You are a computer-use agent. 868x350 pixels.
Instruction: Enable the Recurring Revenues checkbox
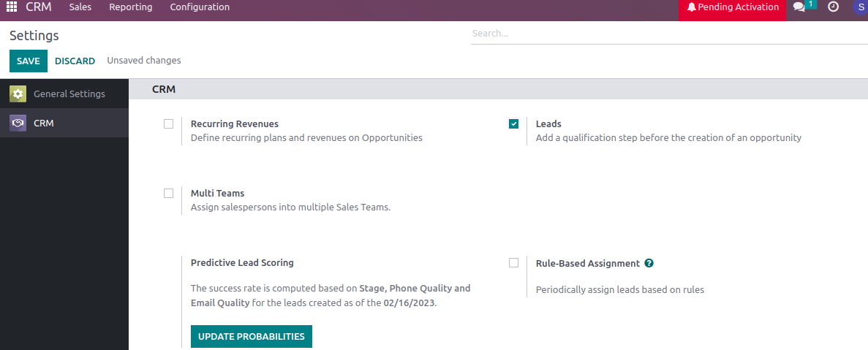click(x=169, y=124)
